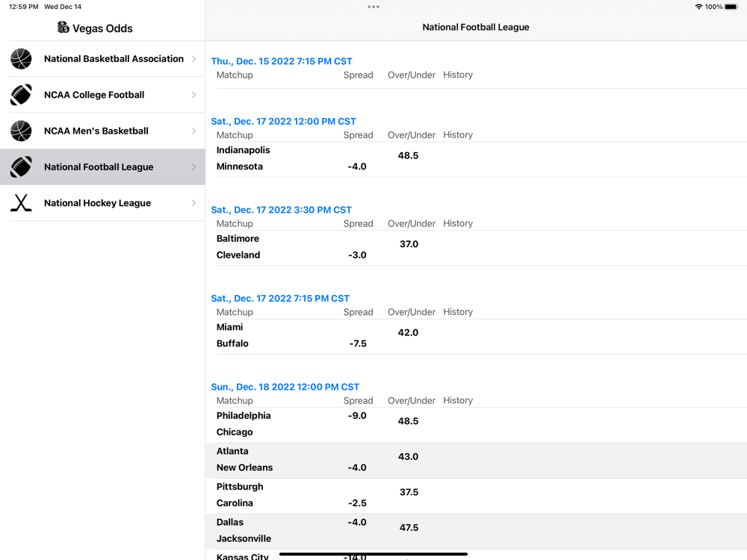The width and height of the screenshot is (747, 560).
Task: Click the Sun., Dec. 18 2022 12:00 PM header
Action: [285, 387]
